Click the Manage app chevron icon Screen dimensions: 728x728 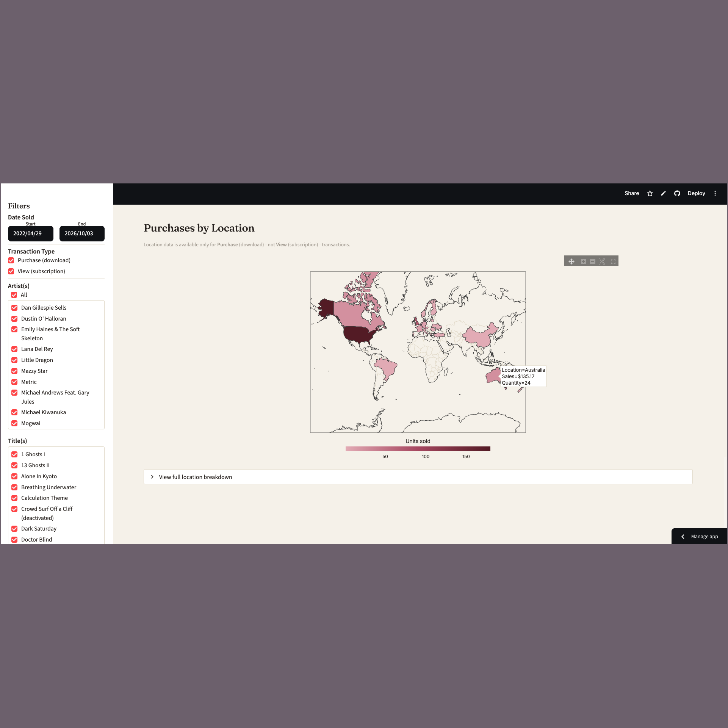click(x=683, y=537)
